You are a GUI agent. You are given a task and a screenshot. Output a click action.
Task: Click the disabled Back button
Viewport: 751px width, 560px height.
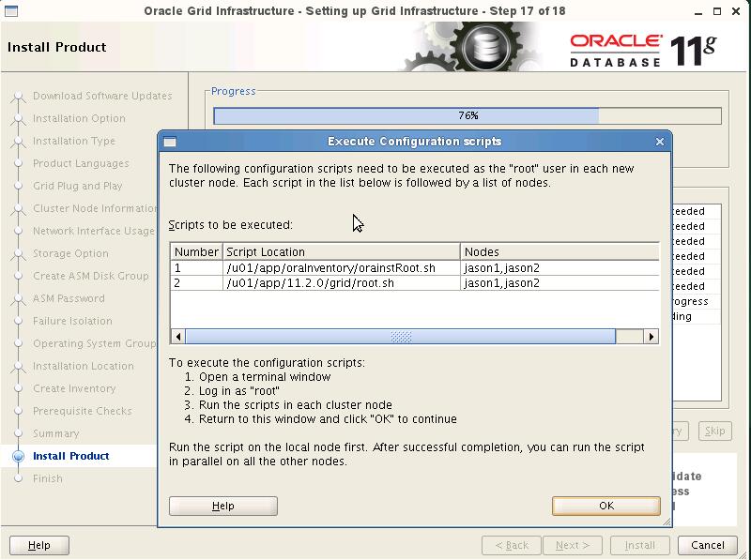pos(512,545)
